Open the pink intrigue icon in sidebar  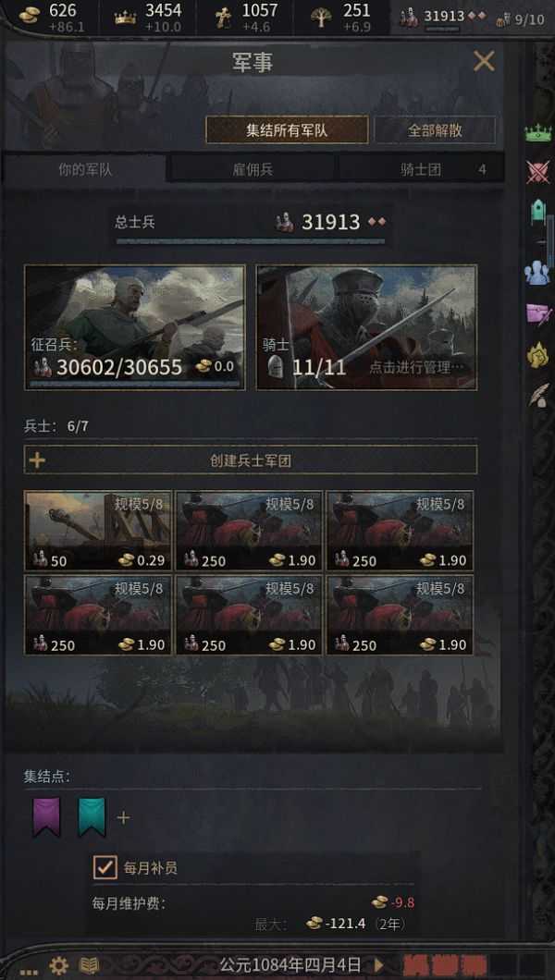(x=537, y=313)
